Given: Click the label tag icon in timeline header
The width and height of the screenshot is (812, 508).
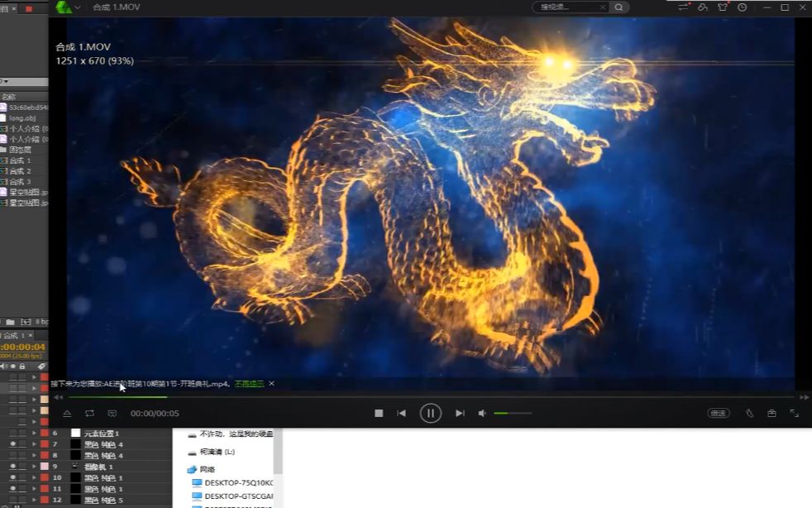Looking at the screenshot, I should [x=41, y=366].
